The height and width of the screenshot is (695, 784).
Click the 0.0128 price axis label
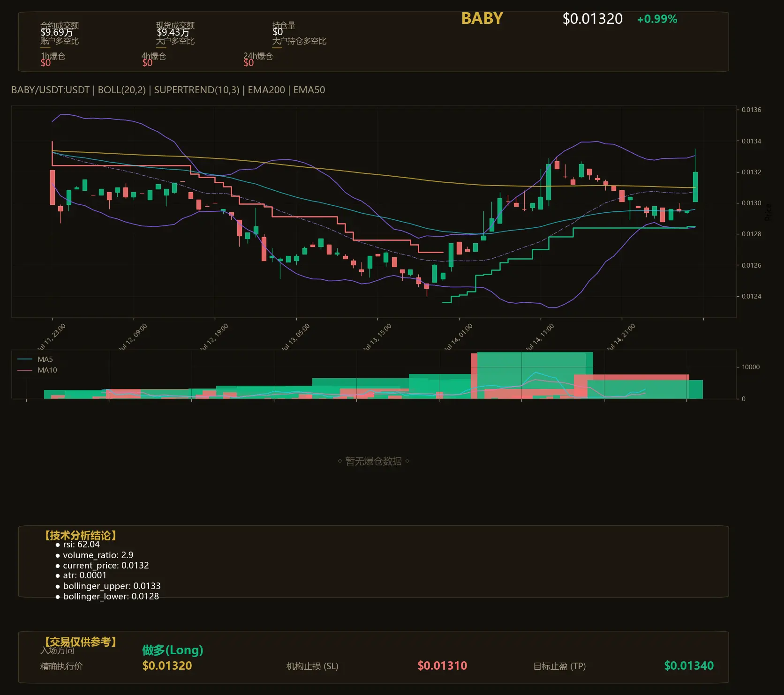751,234
